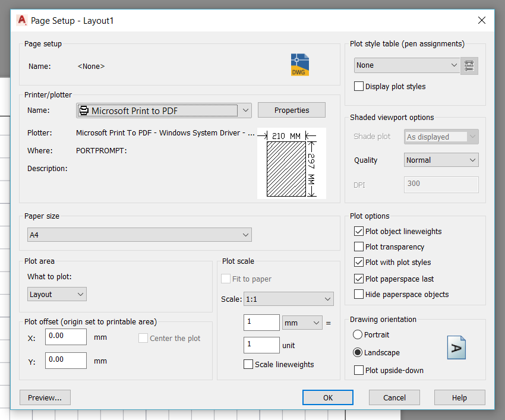Select the Portrait orientation option
The width and height of the screenshot is (505, 420).
pos(357,334)
